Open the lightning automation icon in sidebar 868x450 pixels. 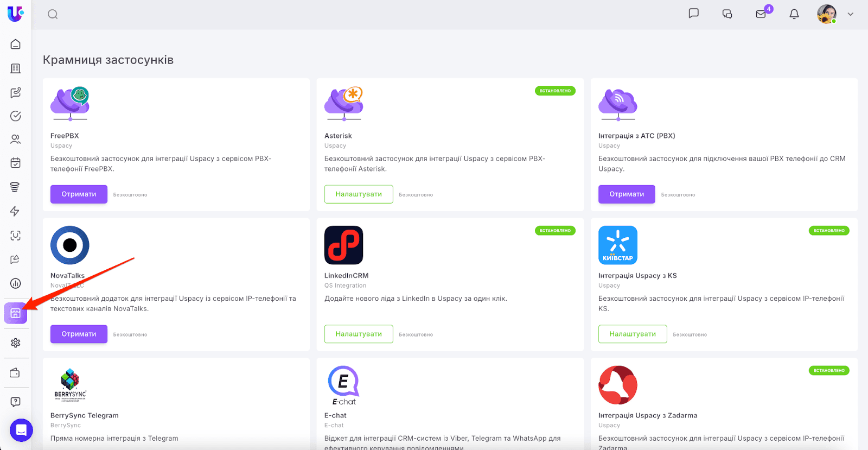(x=15, y=211)
